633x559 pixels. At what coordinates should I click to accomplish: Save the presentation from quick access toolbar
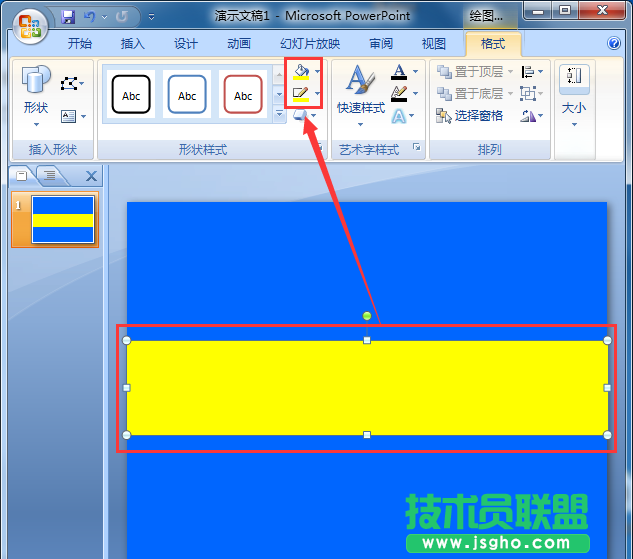[68, 17]
